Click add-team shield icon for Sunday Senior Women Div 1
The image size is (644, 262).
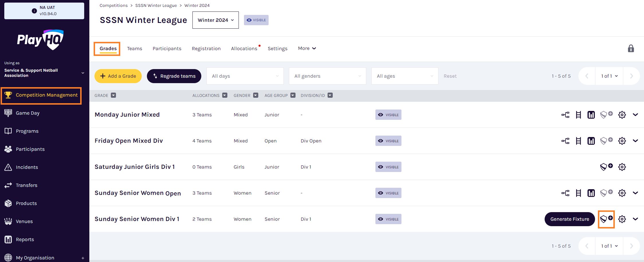pos(606,219)
